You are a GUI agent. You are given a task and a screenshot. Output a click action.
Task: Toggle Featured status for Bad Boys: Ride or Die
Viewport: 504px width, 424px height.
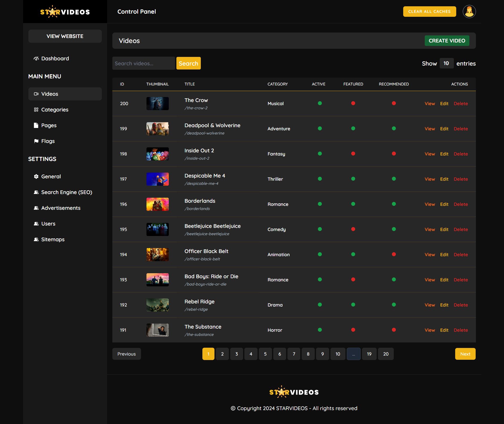click(x=353, y=280)
